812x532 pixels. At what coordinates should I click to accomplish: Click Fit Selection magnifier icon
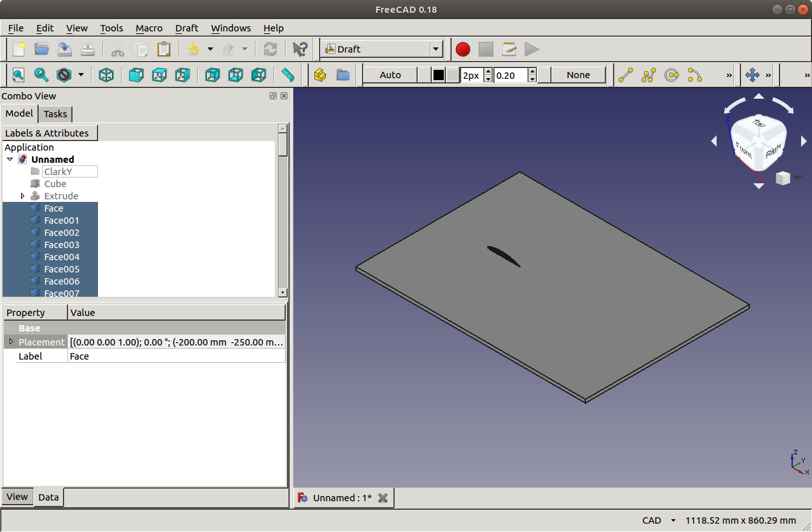pyautogui.click(x=42, y=75)
